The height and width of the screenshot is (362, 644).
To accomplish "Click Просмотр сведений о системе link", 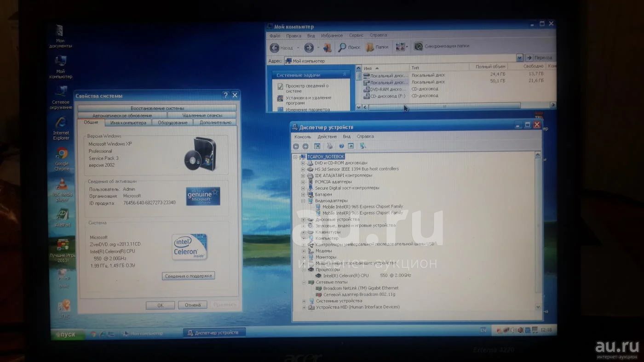I will [307, 88].
